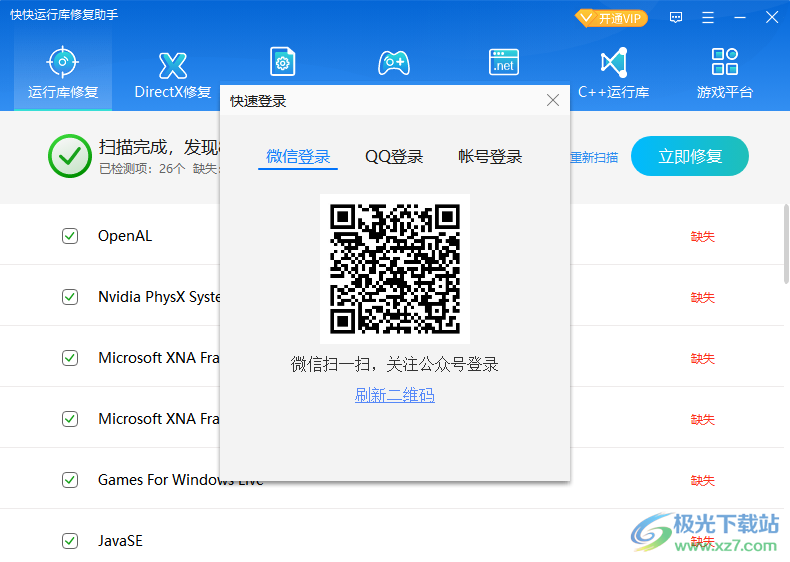Image resolution: width=790 pixels, height=562 pixels.
Task: Click the 开通VIP badge
Action: point(611,18)
